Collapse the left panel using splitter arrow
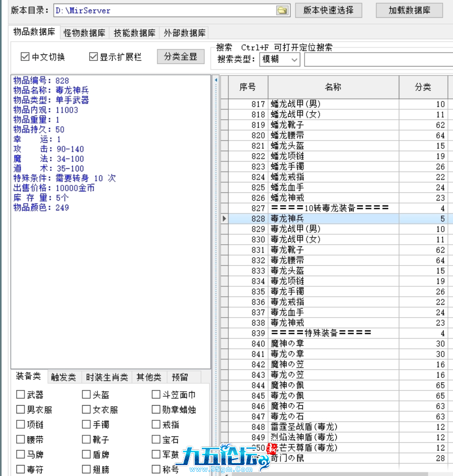This screenshot has height=476, width=453. click(x=216, y=80)
